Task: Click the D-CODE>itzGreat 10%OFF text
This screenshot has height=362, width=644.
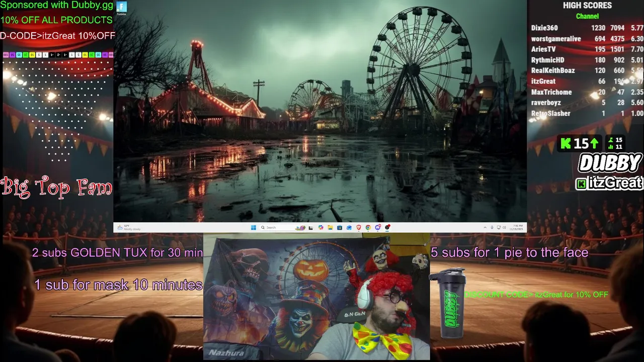Action: tap(57, 36)
